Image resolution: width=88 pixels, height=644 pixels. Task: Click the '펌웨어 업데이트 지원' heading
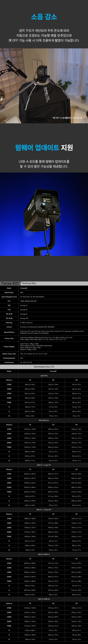coord(44,147)
